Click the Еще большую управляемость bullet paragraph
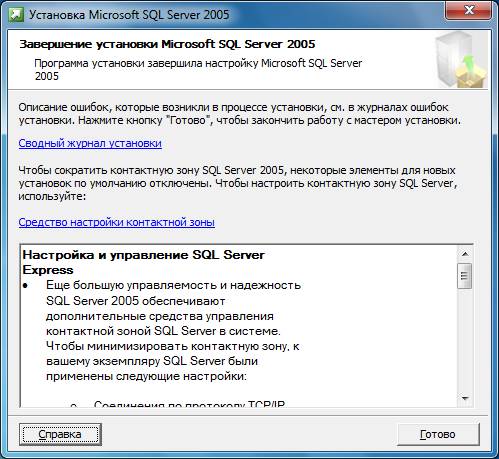499x459 pixels. [x=173, y=331]
